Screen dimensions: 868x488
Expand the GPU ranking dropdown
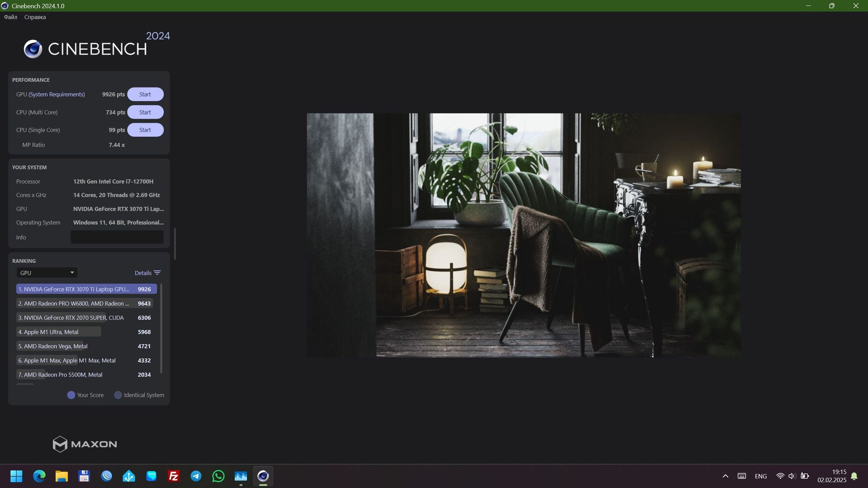pyautogui.click(x=47, y=273)
